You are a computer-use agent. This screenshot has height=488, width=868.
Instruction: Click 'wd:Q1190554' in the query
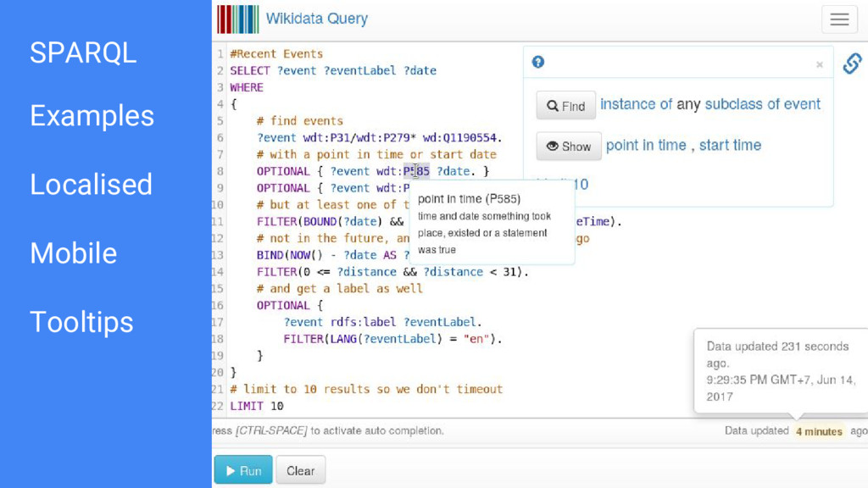click(462, 137)
